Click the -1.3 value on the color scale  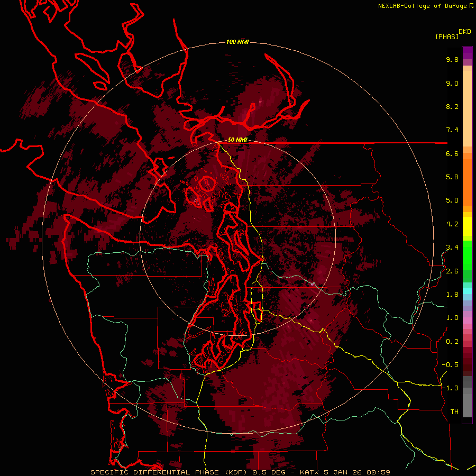pyautogui.click(x=450, y=388)
